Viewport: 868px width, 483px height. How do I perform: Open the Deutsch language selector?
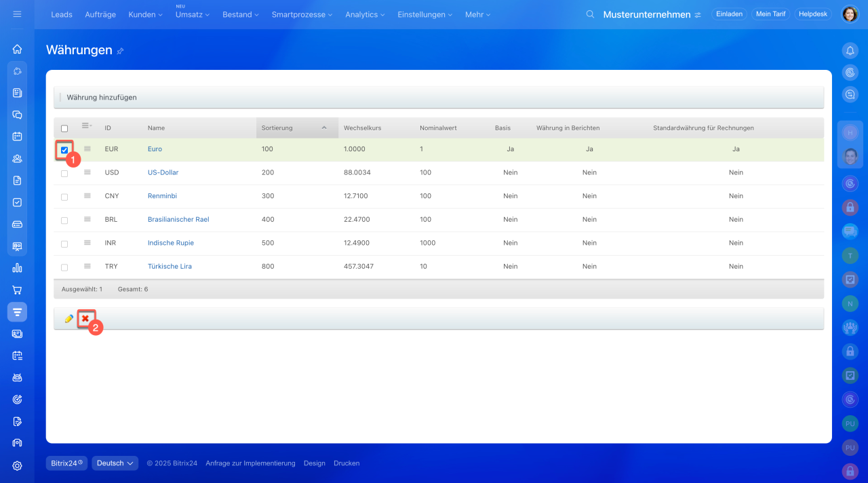click(115, 463)
